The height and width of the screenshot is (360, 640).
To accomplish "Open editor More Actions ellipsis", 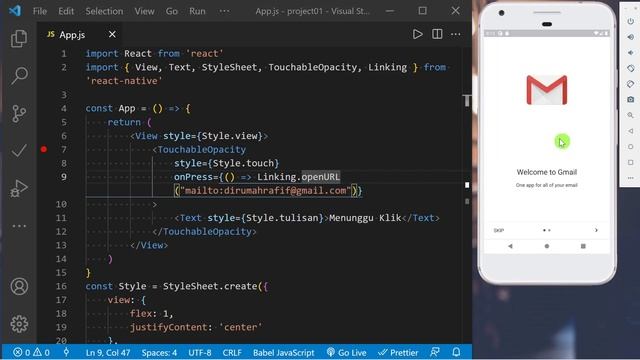I will coord(456,34).
